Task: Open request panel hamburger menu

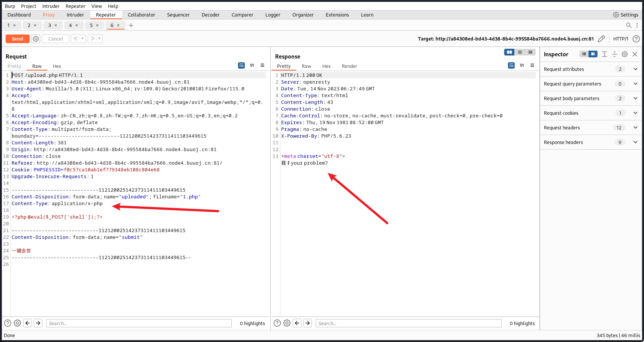Action: pos(262,65)
